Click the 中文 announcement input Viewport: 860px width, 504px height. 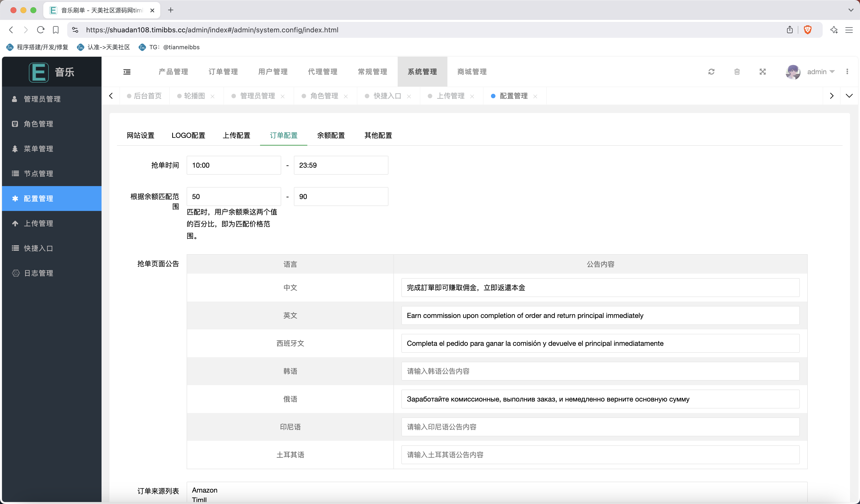(x=600, y=288)
